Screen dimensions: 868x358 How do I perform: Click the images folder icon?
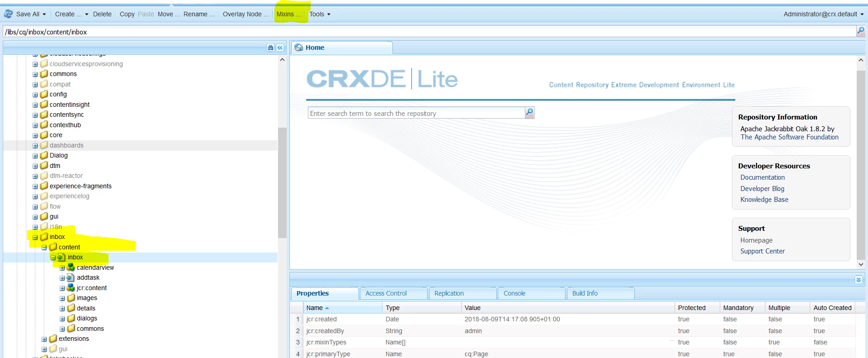coord(71,298)
